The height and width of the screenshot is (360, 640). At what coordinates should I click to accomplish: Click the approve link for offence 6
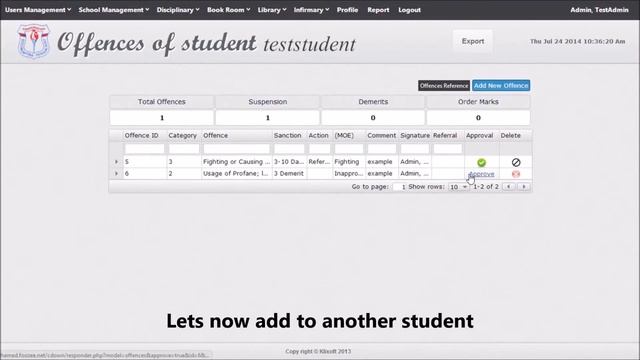point(481,174)
